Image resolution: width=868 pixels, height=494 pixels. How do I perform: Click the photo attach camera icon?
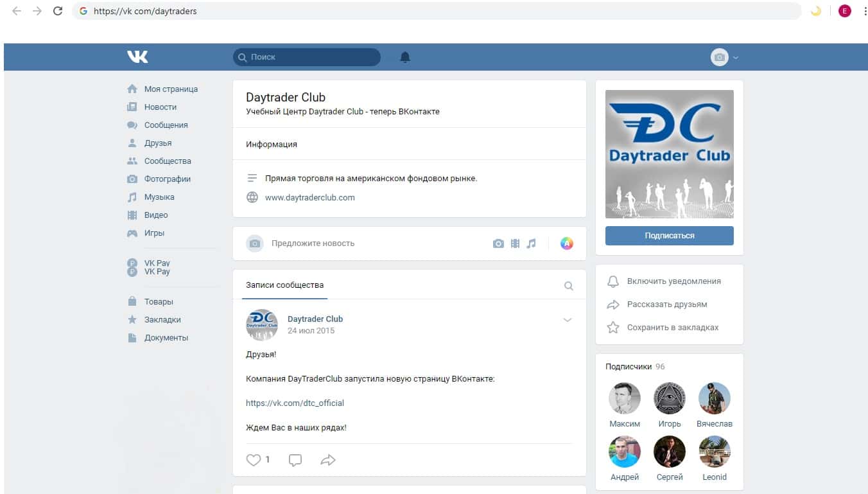coord(498,243)
